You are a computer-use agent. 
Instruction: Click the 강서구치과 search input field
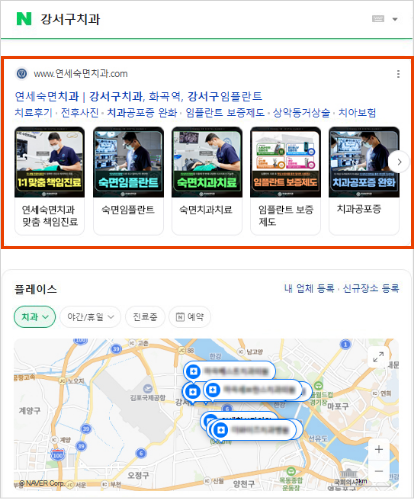[x=200, y=19]
